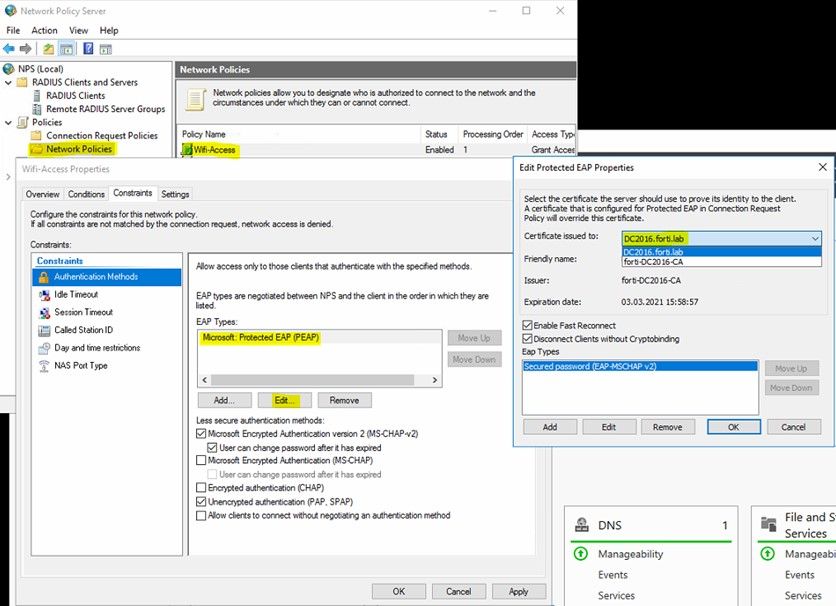The image size is (836, 606).
Task: Open the Action menu
Action: coord(44,30)
